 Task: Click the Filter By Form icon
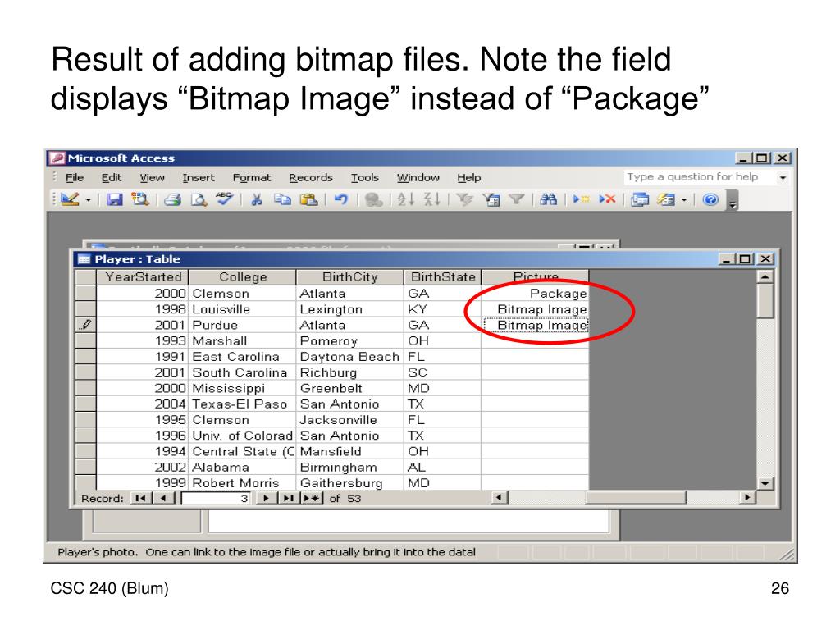tap(491, 200)
